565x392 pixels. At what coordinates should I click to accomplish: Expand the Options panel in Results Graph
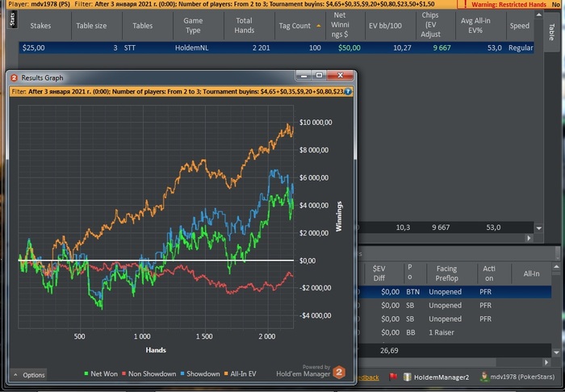pyautogui.click(x=29, y=375)
